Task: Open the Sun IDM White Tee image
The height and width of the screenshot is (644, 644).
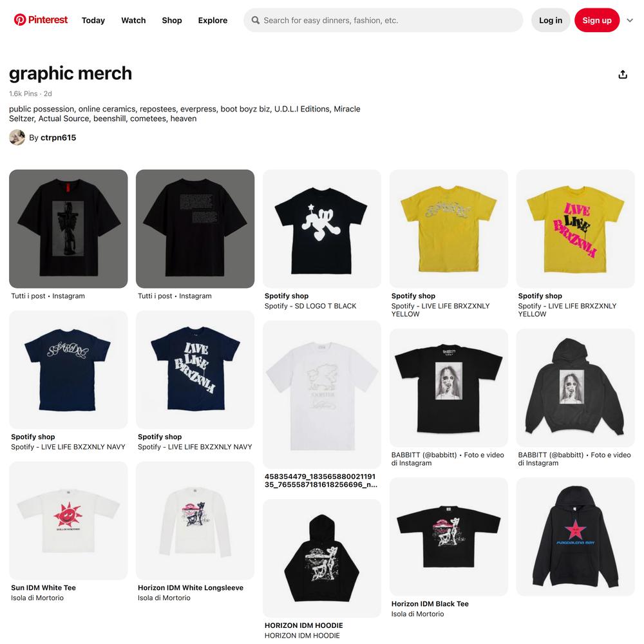Action: click(68, 520)
